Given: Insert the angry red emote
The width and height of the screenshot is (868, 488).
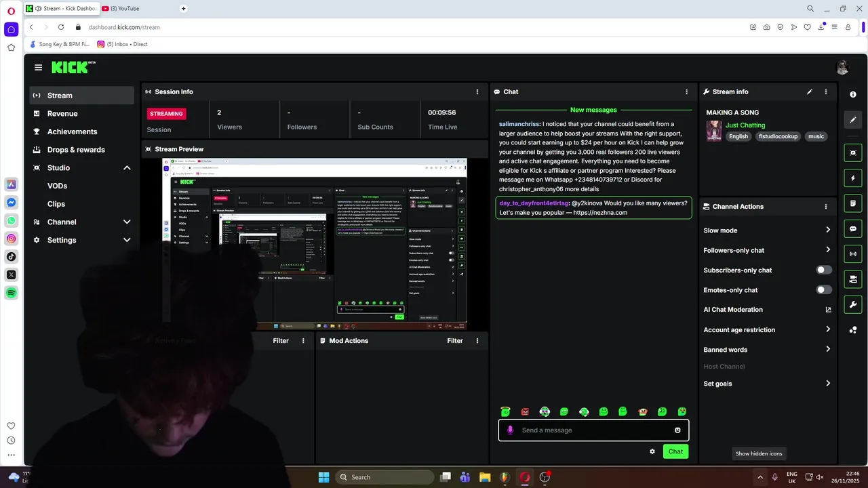Looking at the screenshot, I should (525, 411).
